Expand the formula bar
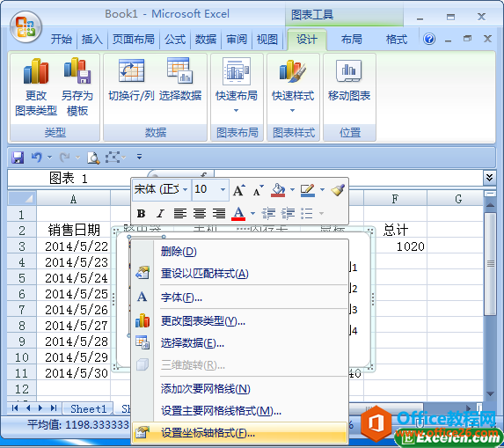 (489, 178)
